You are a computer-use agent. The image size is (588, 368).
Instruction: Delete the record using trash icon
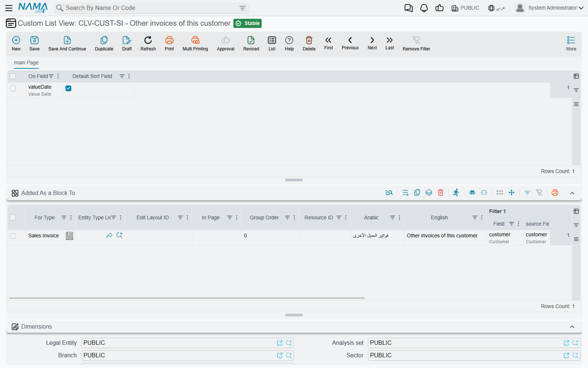[x=309, y=40]
